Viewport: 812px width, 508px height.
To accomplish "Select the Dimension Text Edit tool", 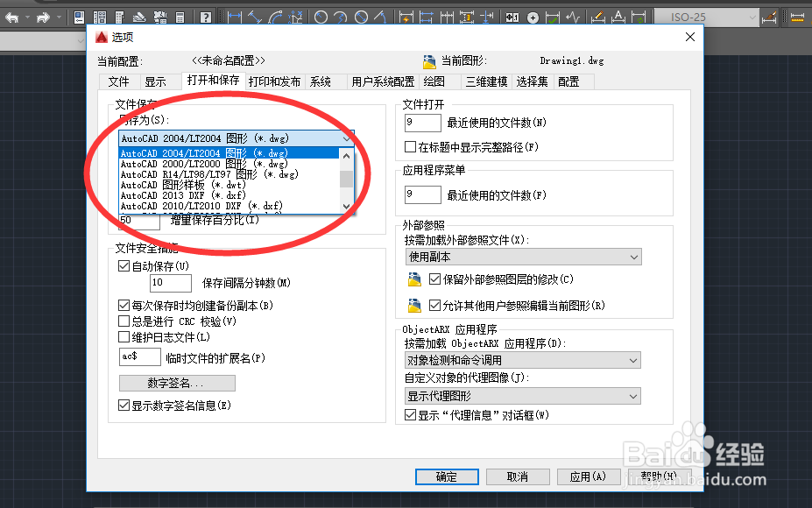I will click(618, 18).
